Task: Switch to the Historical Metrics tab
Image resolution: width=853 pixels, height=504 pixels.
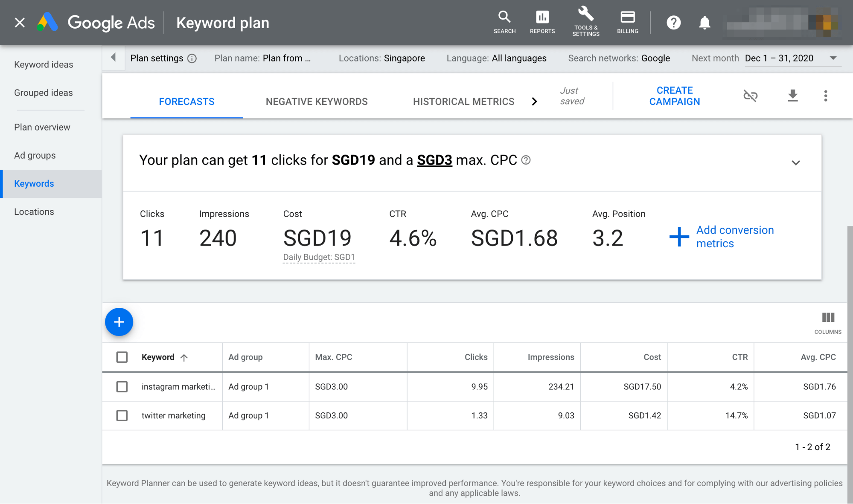Action: (x=463, y=101)
